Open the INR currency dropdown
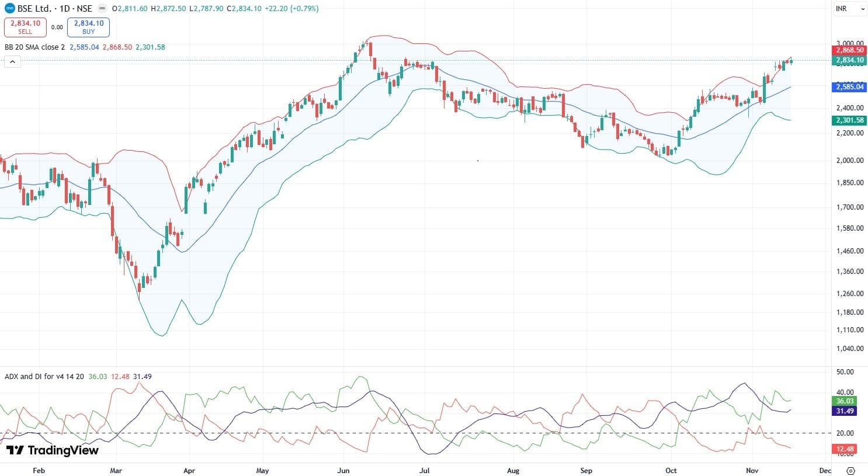868x476 pixels. pos(849,9)
